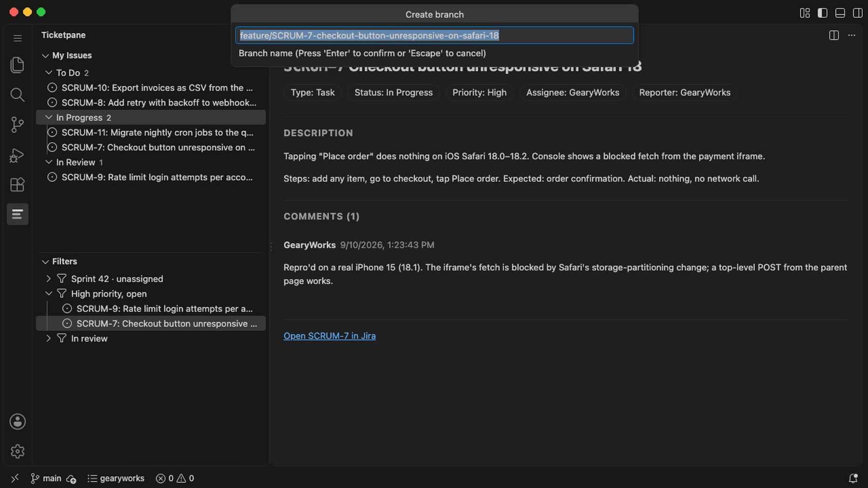This screenshot has width=868, height=488.
Task: Select SCRUM-8 Add retry with backoff issue
Action: 151,103
